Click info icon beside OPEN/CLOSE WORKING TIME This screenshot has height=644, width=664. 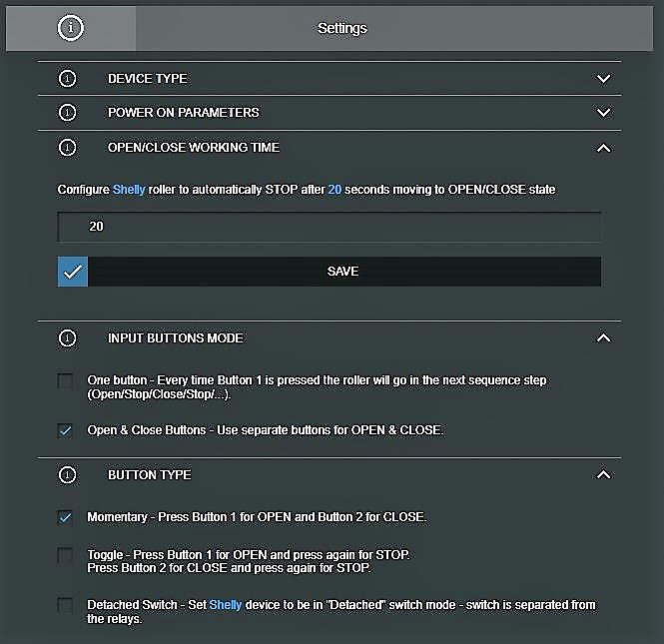pyautogui.click(x=68, y=148)
